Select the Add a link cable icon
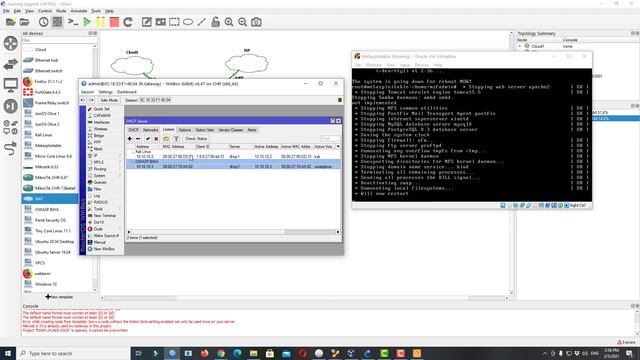Screen dimensions: 640x360 pos(11,148)
